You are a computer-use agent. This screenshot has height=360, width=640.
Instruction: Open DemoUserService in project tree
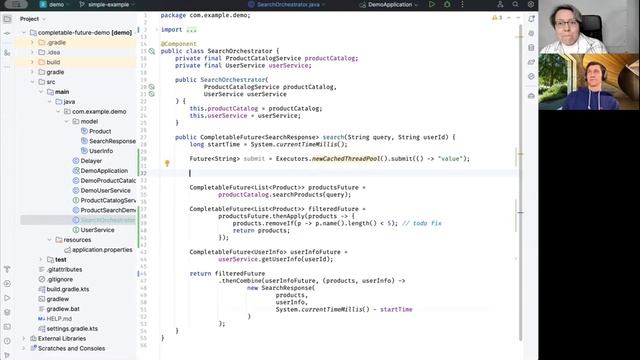[101, 191]
